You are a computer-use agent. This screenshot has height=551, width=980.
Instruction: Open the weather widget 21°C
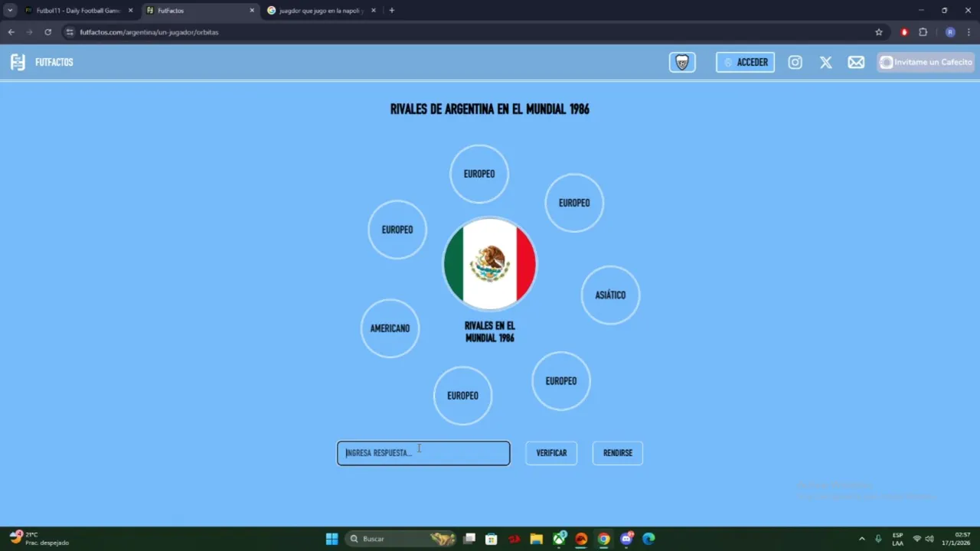pyautogui.click(x=38, y=539)
